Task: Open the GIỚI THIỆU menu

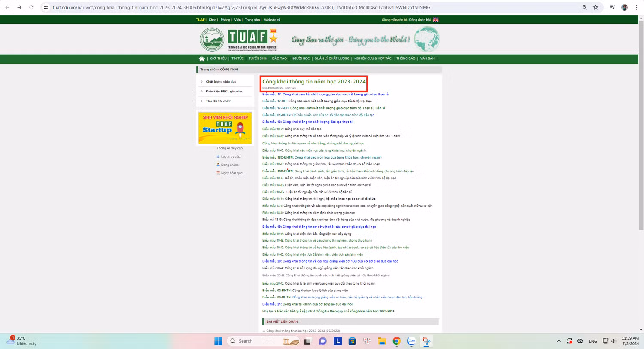Action: 218,58
